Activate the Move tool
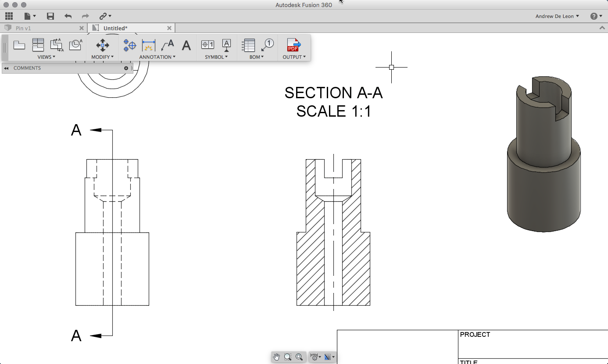 click(103, 45)
